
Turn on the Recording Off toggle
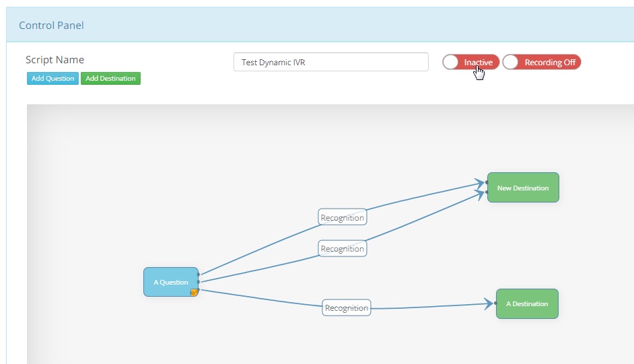pyautogui.click(x=541, y=62)
